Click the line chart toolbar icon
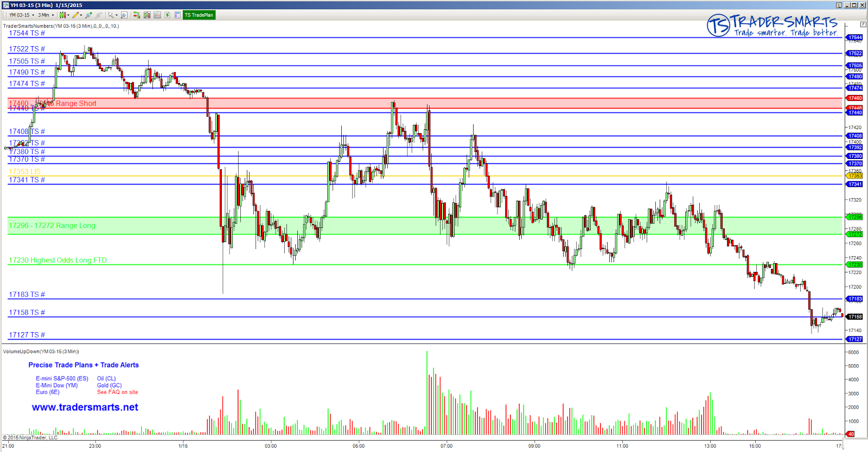This screenshot has width=868, height=452. [x=157, y=15]
